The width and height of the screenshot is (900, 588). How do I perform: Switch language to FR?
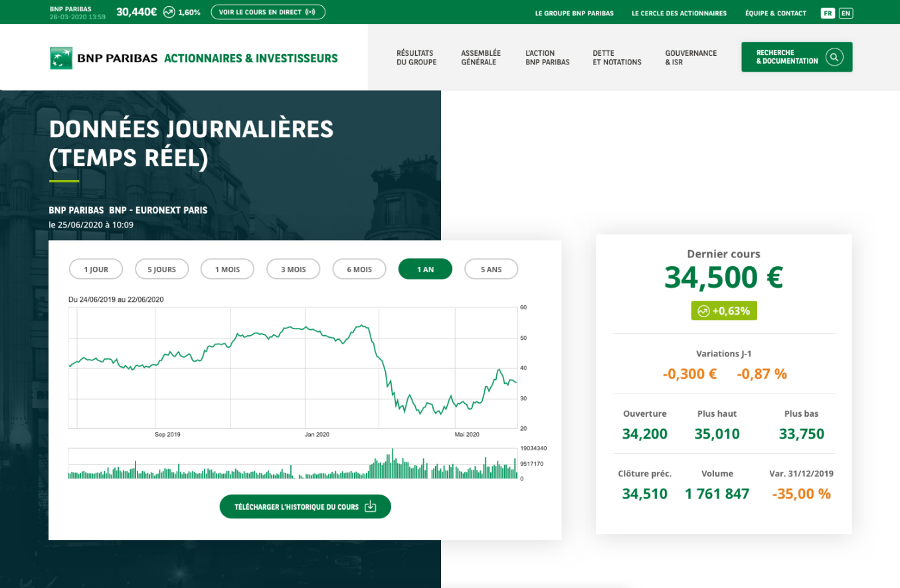point(828,13)
